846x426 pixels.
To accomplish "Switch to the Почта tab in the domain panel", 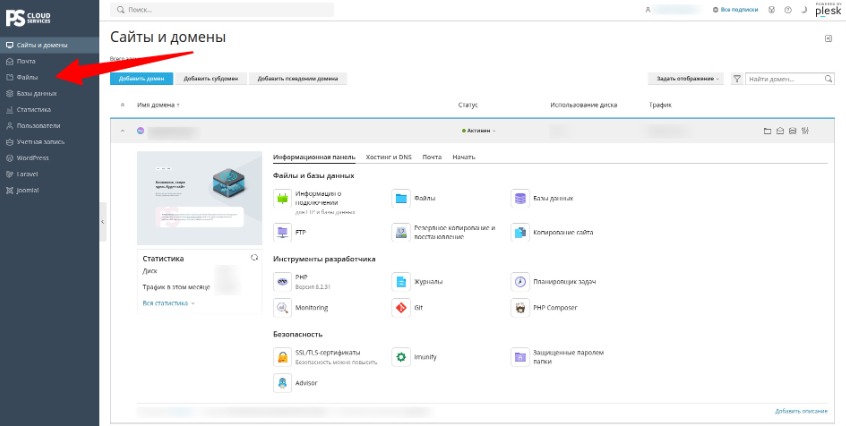I will coord(432,157).
